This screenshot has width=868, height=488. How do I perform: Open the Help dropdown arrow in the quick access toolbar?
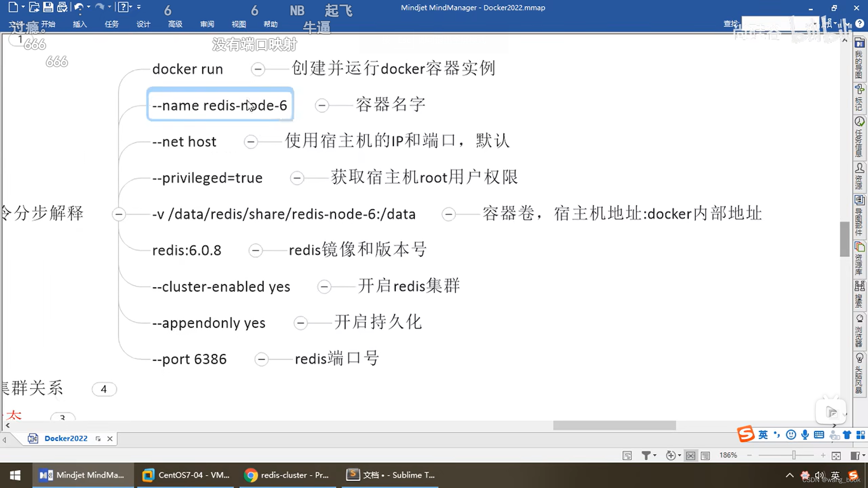[131, 7]
